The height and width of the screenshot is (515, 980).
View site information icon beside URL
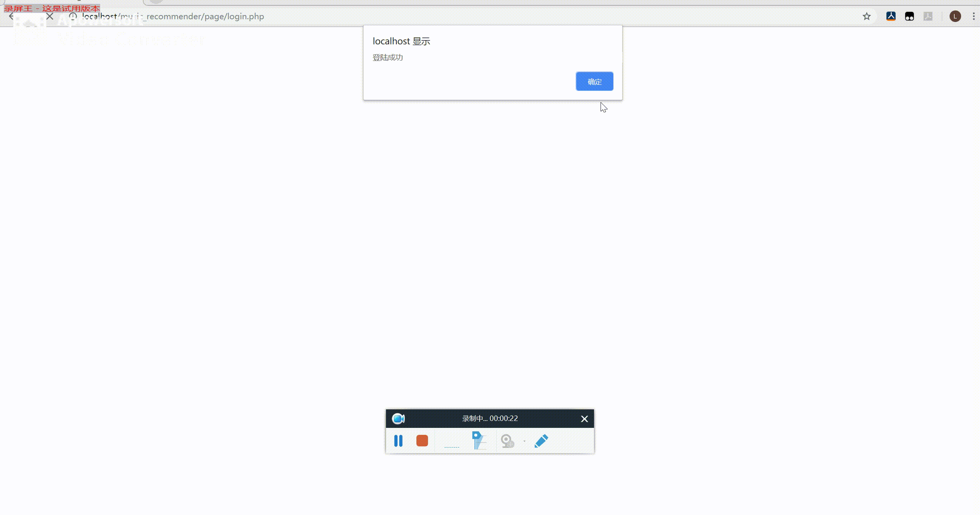pyautogui.click(x=73, y=16)
